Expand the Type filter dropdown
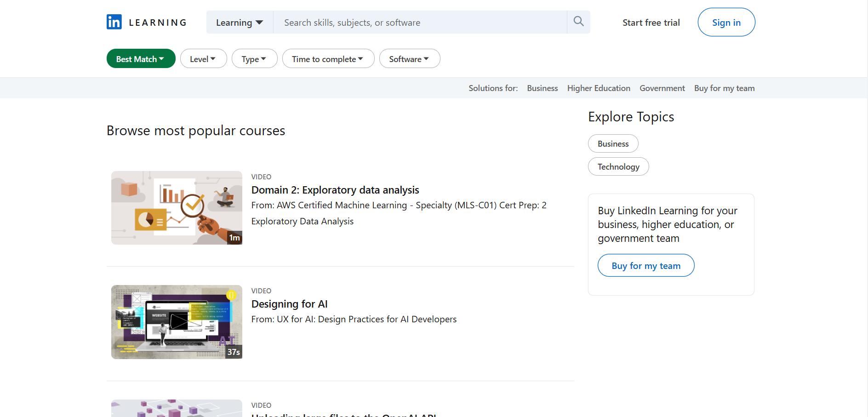Image resolution: width=868 pixels, height=417 pixels. tap(254, 59)
